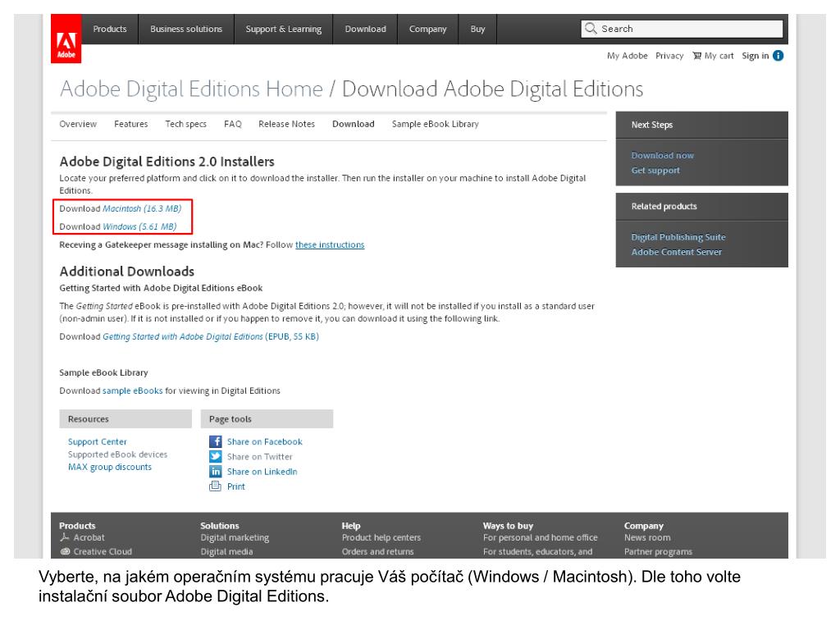Select the Download sub-navigation tab
The image size is (840, 630).
tap(353, 124)
